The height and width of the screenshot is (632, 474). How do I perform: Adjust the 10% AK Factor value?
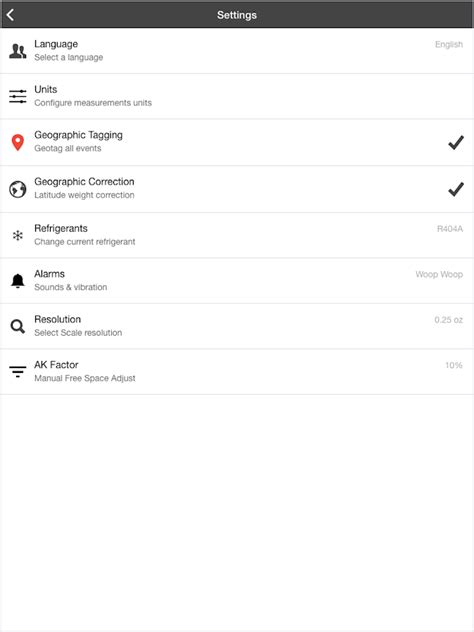[x=454, y=365]
